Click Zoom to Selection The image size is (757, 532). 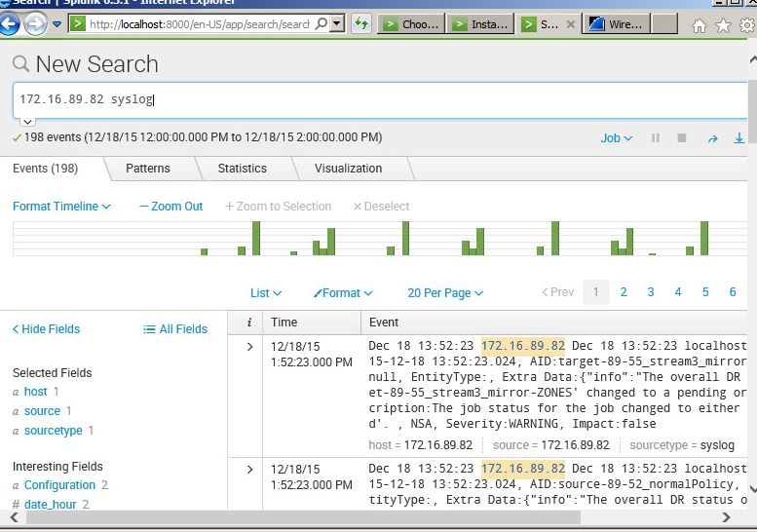click(278, 207)
